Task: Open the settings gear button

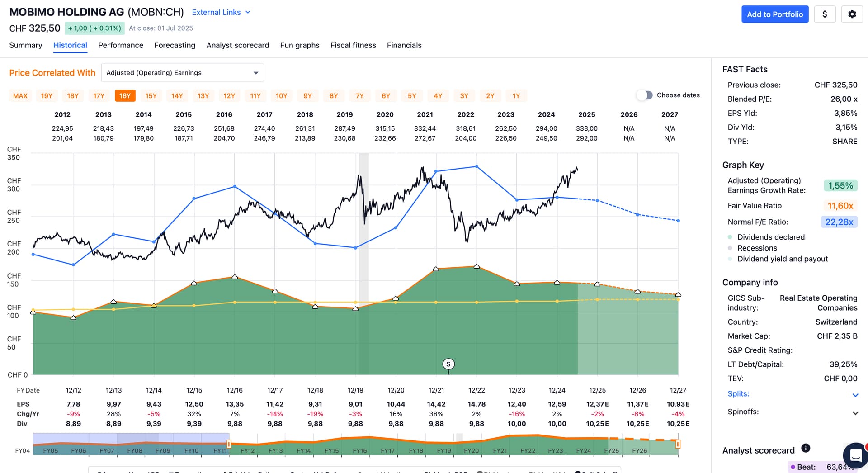Action: coord(852,14)
